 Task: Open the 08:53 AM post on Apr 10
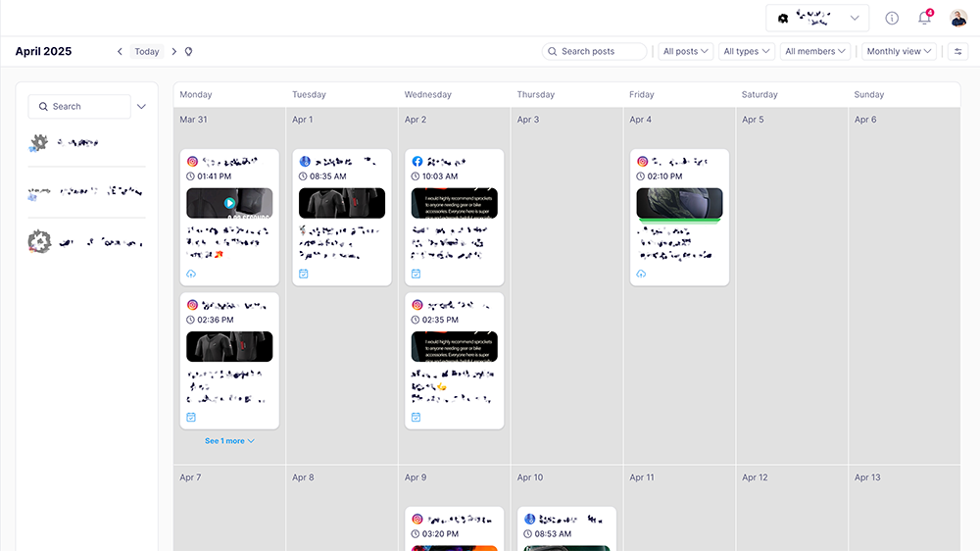coord(566,528)
